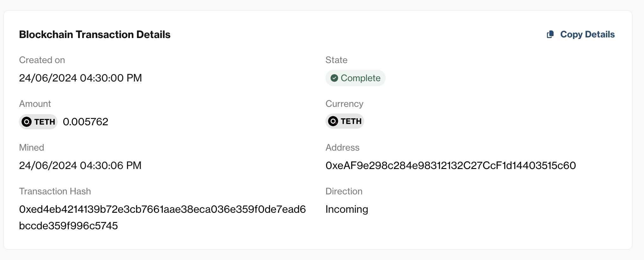Select the TETH badge under Amount

tap(38, 122)
